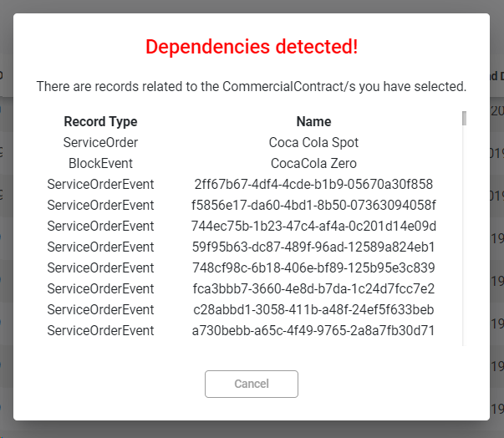Viewport: 504px width, 438px height.
Task: Select record name starting with 748cf98c
Action: 313,267
